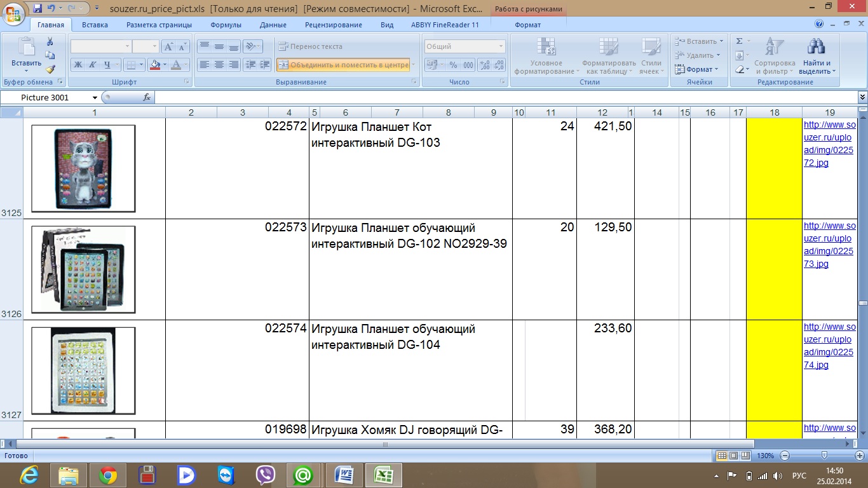Align text to bottom of cell
Viewport: 868px width, 488px height.
233,46
